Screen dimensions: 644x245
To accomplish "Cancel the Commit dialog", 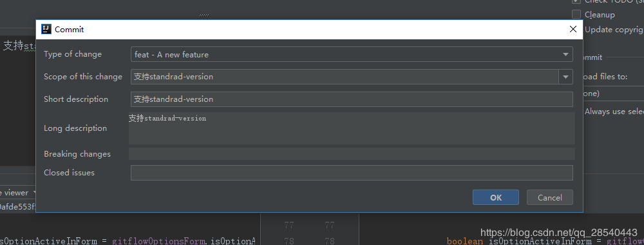I will 549,197.
